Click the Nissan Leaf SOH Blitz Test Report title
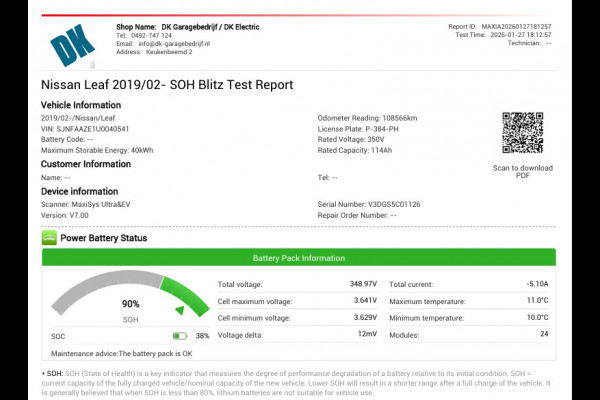600x400 pixels. pos(167,85)
